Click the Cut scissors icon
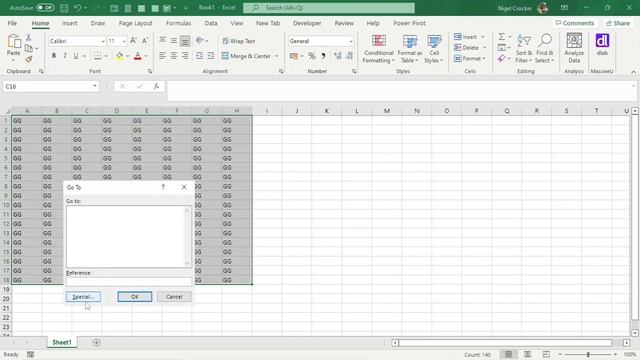640x360 pixels. click(29, 38)
